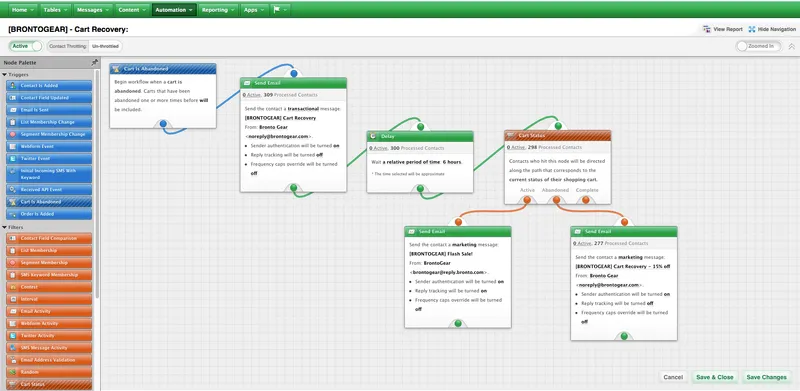The width and height of the screenshot is (800, 391).
Task: Click Hide Navigation
Action: [x=772, y=30]
